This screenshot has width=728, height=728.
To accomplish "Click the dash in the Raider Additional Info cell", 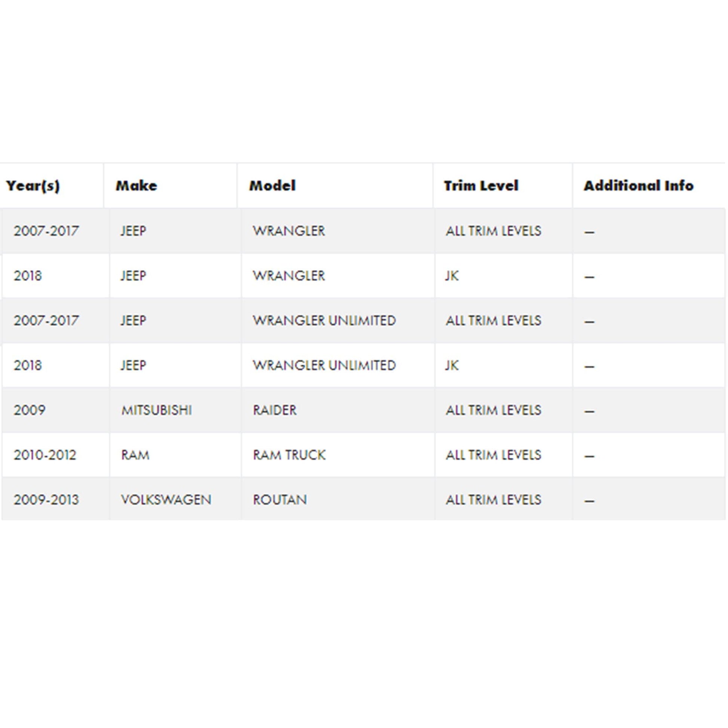I will pos(589,412).
